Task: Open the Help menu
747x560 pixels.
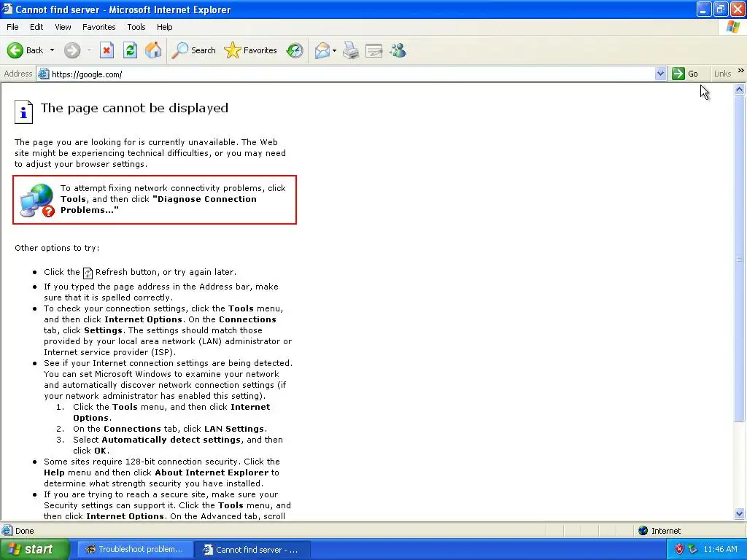Action: (x=164, y=27)
